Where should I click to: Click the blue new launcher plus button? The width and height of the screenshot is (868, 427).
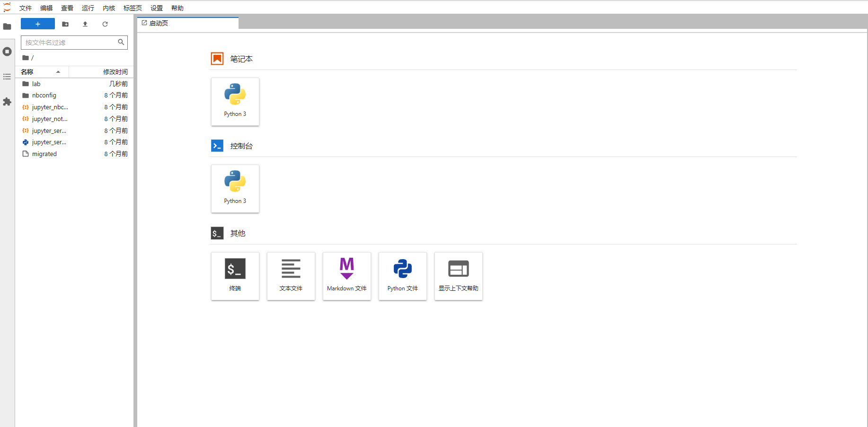(38, 24)
